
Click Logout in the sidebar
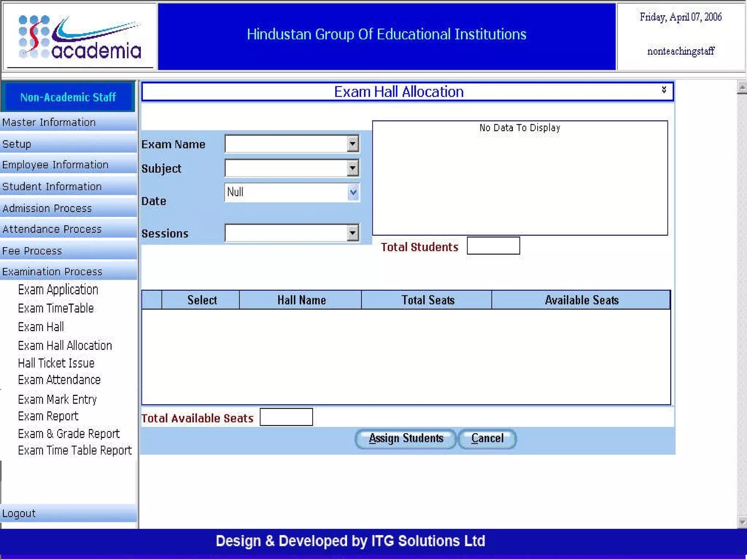[x=19, y=513]
